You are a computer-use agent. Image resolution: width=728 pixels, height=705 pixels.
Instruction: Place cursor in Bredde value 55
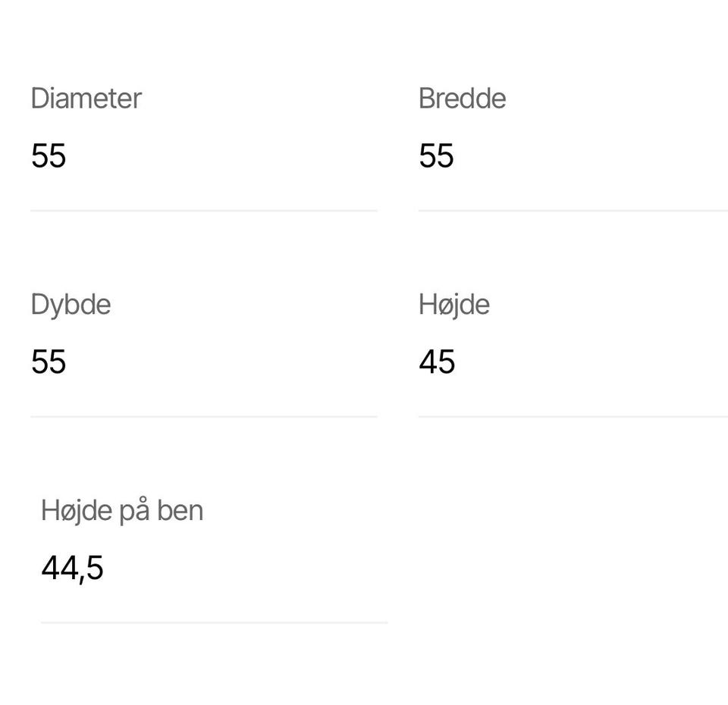436,157
